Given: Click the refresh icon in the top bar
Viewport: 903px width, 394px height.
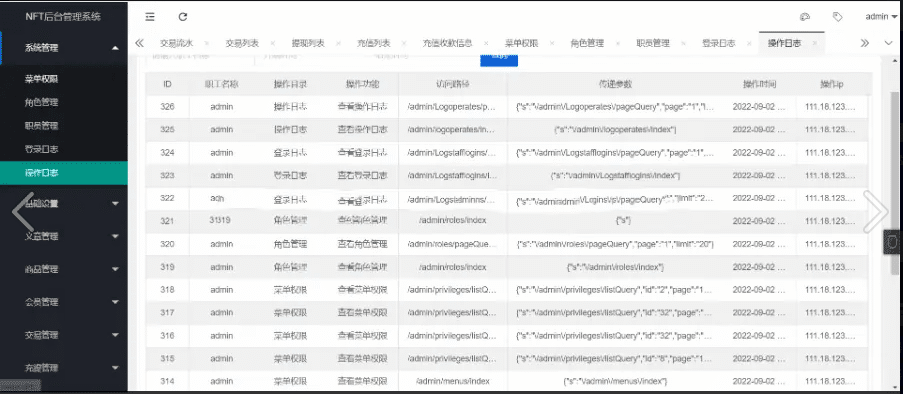Looking at the screenshot, I should click(x=183, y=17).
